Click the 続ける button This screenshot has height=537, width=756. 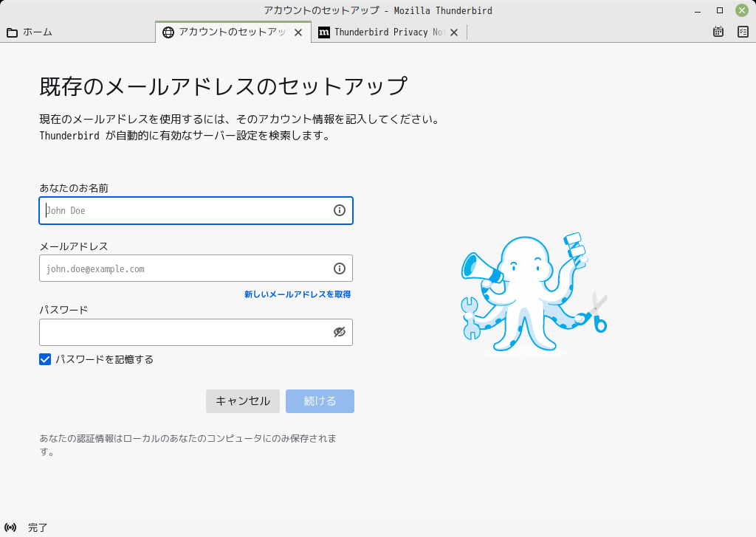(x=320, y=401)
